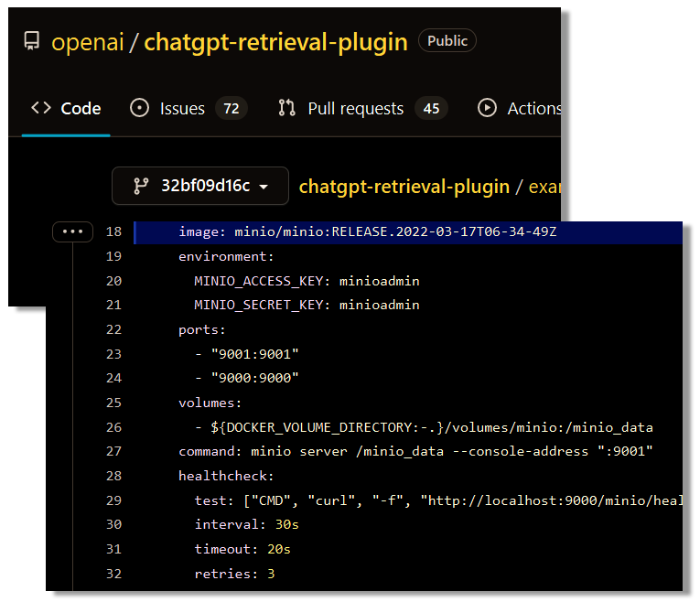The image size is (700, 602).
Task: Click the "9001:9001" port mapping
Action: pyautogui.click(x=254, y=354)
